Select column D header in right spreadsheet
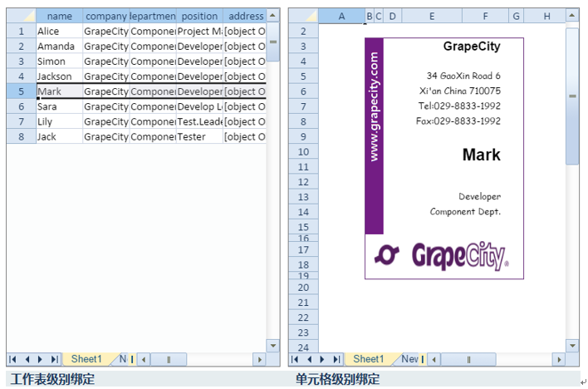 click(x=393, y=16)
